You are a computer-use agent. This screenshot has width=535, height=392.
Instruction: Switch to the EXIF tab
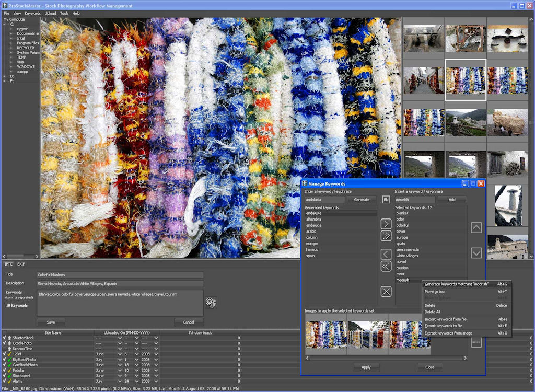point(21,264)
